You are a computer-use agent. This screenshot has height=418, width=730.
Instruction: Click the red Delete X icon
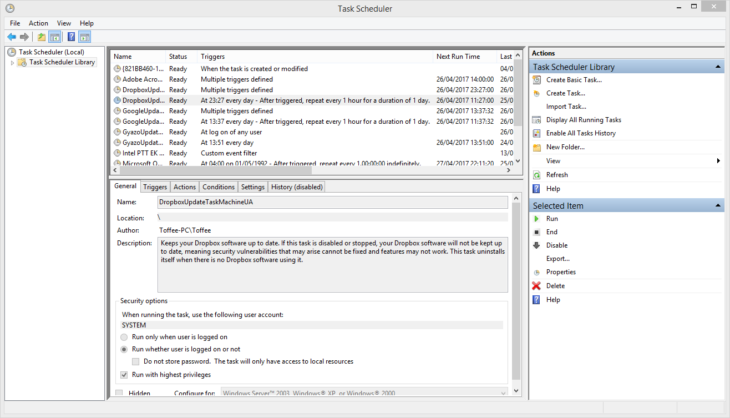(536, 286)
